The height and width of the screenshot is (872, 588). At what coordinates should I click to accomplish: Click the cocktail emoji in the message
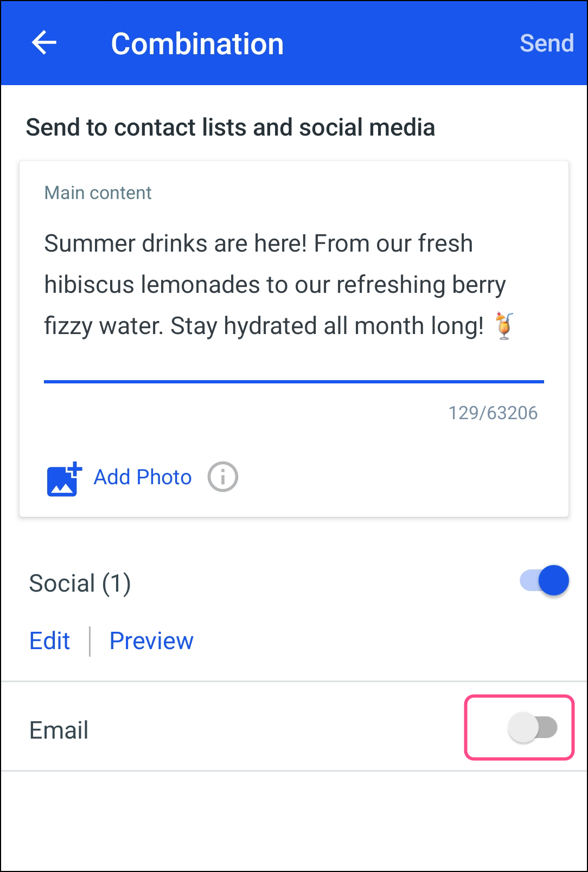(504, 326)
